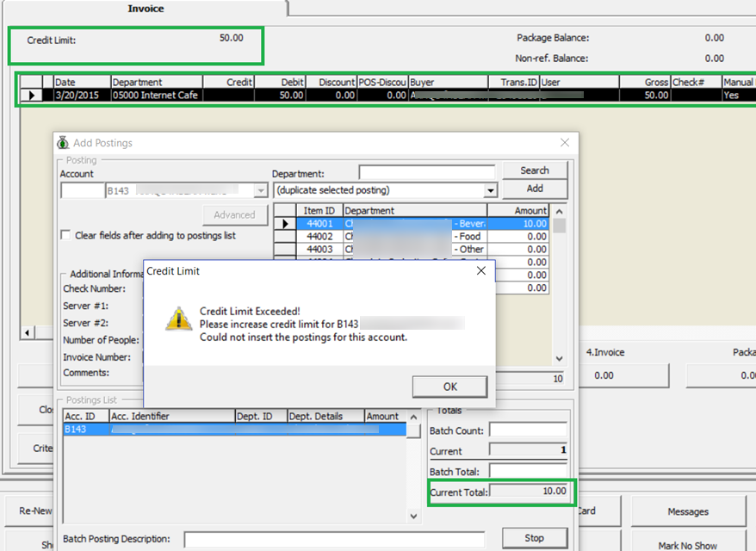Screen dimensions: 756x551
Task: Click the Search button
Action: click(535, 170)
